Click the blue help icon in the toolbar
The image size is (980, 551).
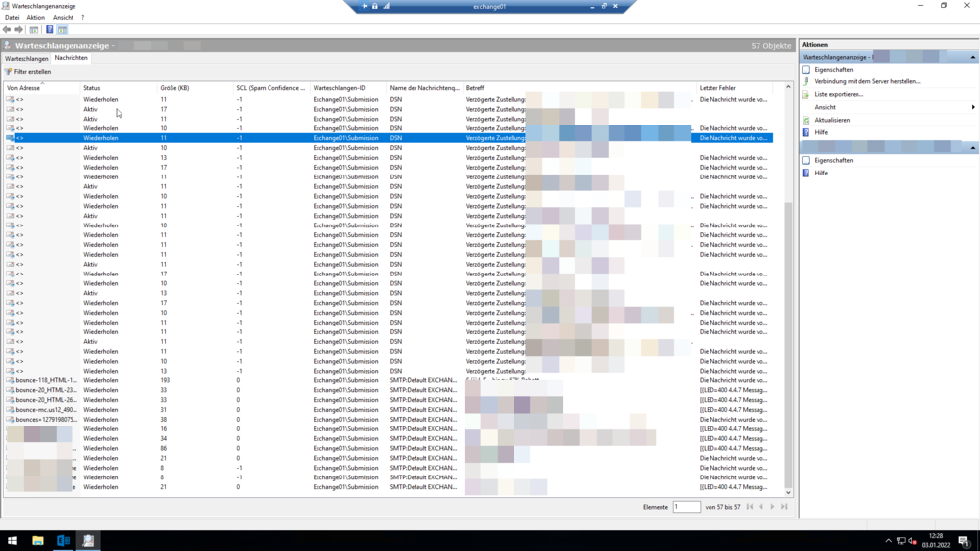point(50,30)
